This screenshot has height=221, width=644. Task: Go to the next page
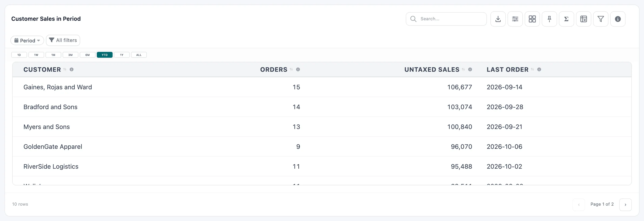coord(625,205)
